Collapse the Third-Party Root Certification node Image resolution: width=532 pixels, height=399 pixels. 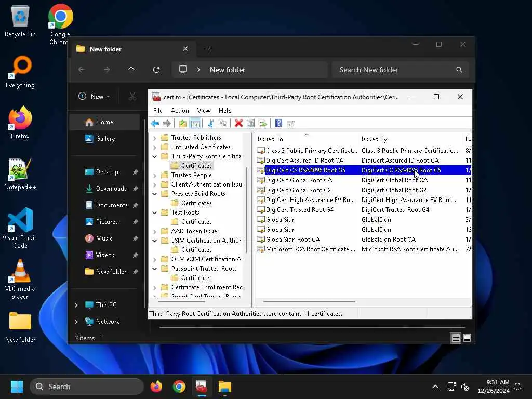pyautogui.click(x=155, y=156)
